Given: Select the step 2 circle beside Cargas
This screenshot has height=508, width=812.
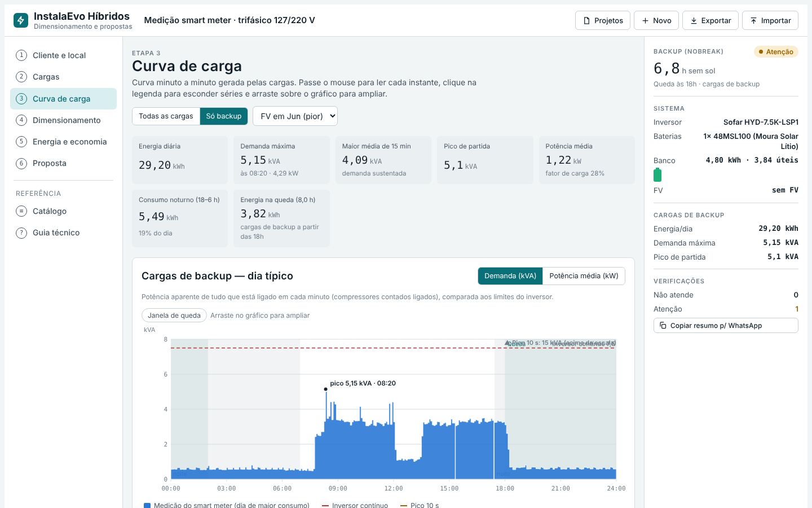Looking at the screenshot, I should coord(21,77).
